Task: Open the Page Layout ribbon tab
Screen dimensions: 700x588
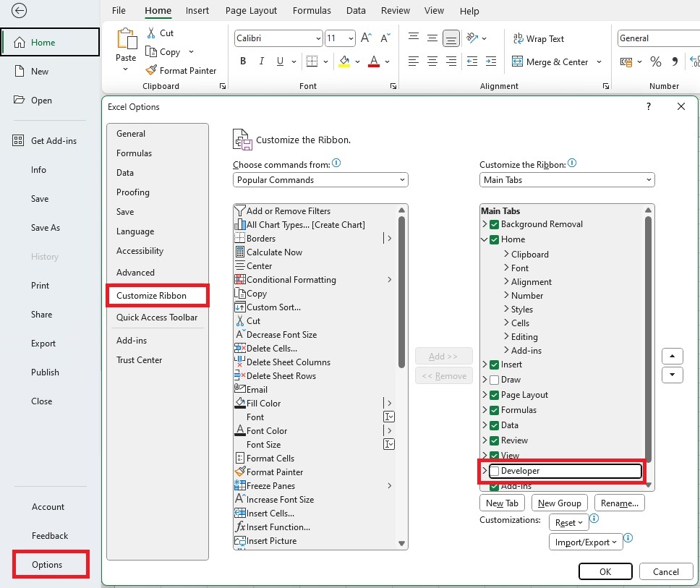Action: click(251, 11)
